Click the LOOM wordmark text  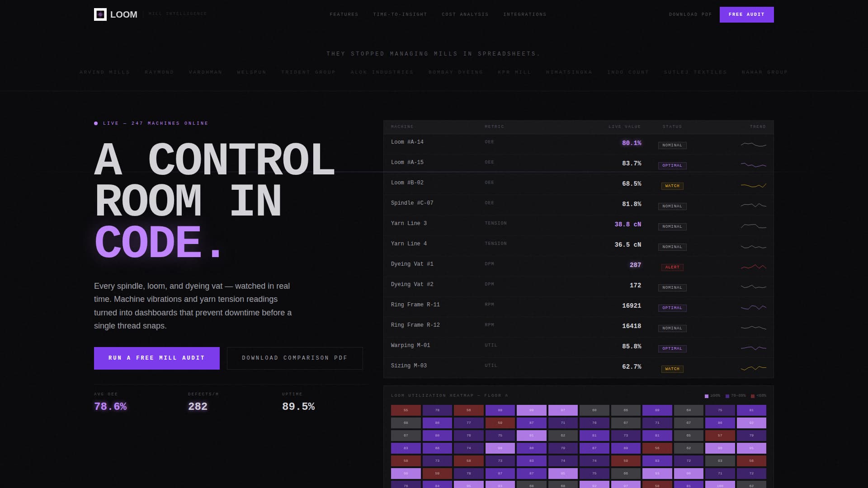[x=124, y=14]
